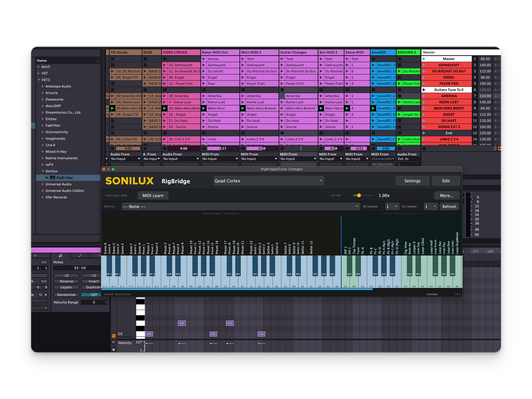Image resolution: width=532 pixels, height=399 pixels.
Task: Toggle the white C4 key on RigBridge keyboard
Action: 405,282
